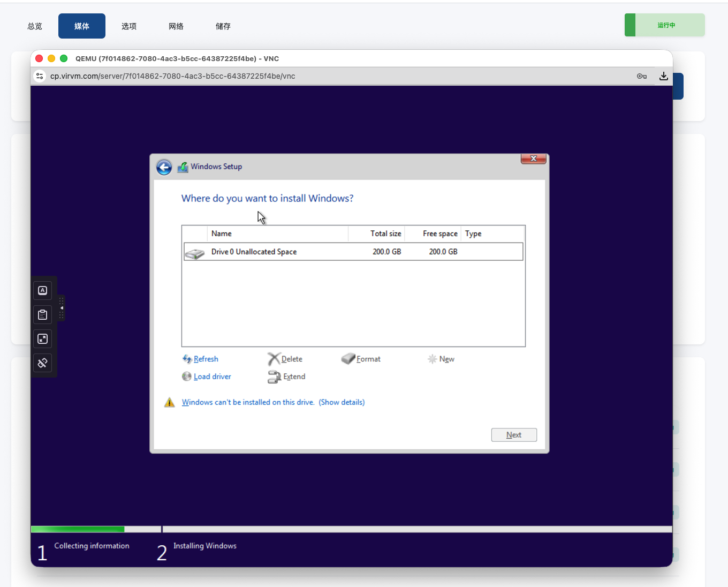Click the "Where do you want to install Windows?" heading
Viewport: 728px width, 587px height.
(x=268, y=198)
